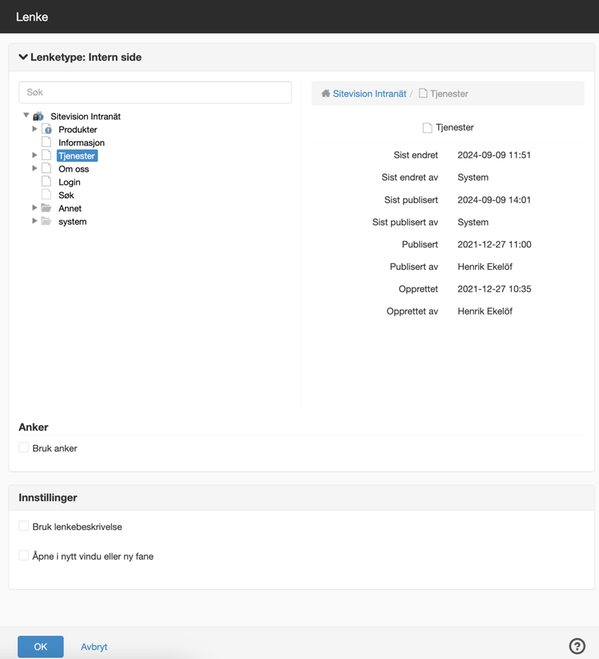
Task: Tick the Bruk lenkebeskrivelse checkbox
Action: tap(24, 526)
